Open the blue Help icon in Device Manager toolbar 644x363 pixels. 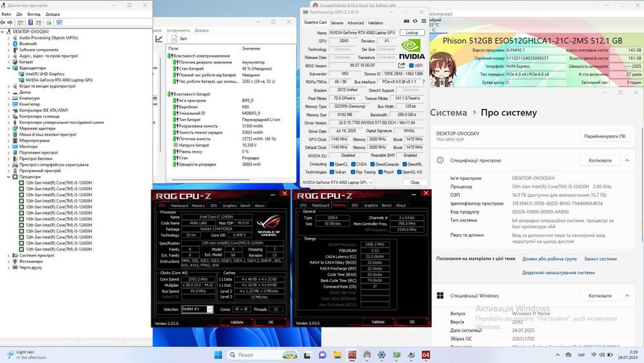pyautogui.click(x=30, y=23)
